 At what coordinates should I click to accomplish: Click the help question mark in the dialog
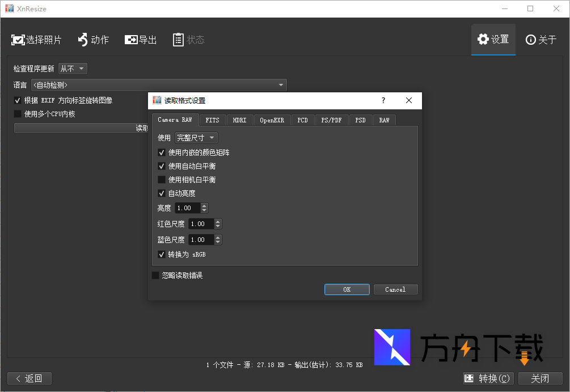(x=383, y=100)
